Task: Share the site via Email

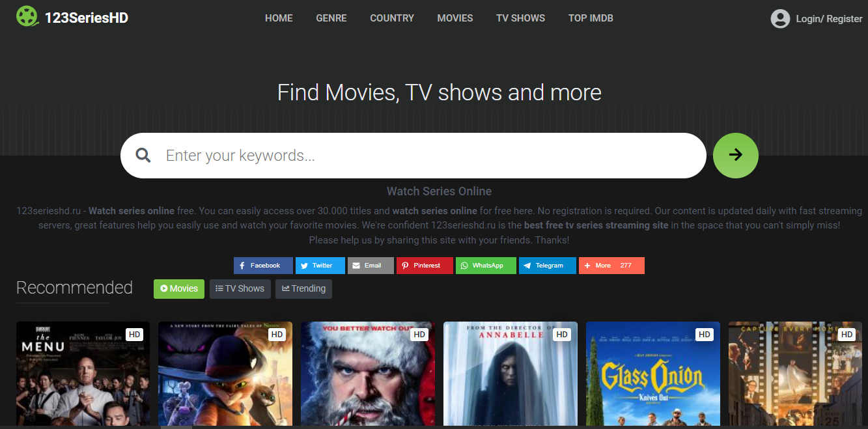Action: 371,266
